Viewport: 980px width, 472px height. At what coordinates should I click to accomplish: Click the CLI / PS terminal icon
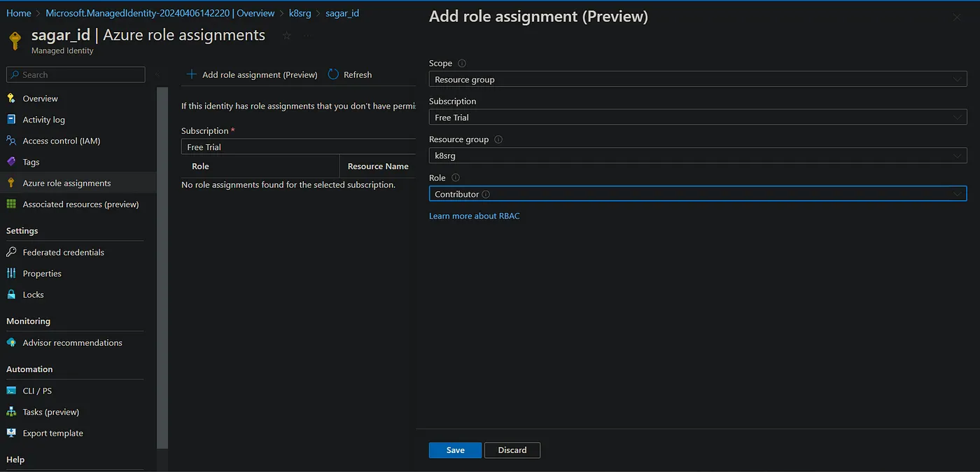11,390
